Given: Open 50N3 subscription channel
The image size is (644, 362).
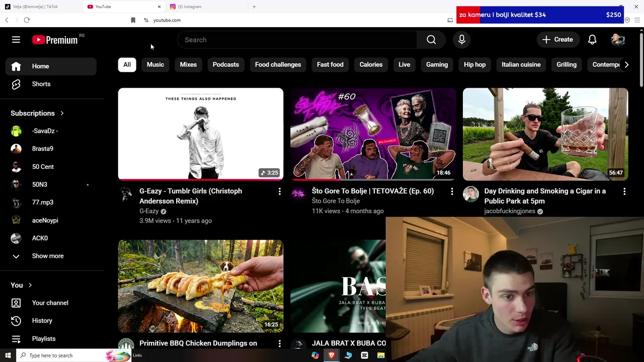Looking at the screenshot, I should (51, 185).
